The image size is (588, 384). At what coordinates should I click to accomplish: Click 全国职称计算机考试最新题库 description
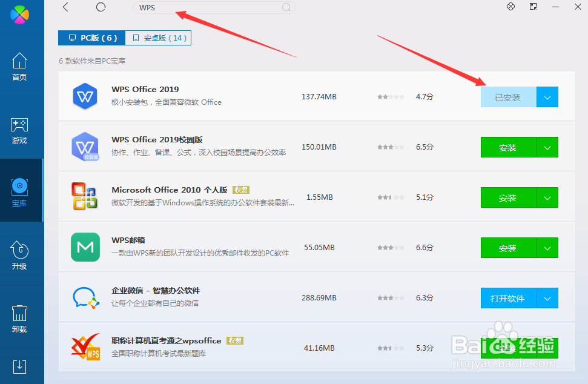159,353
